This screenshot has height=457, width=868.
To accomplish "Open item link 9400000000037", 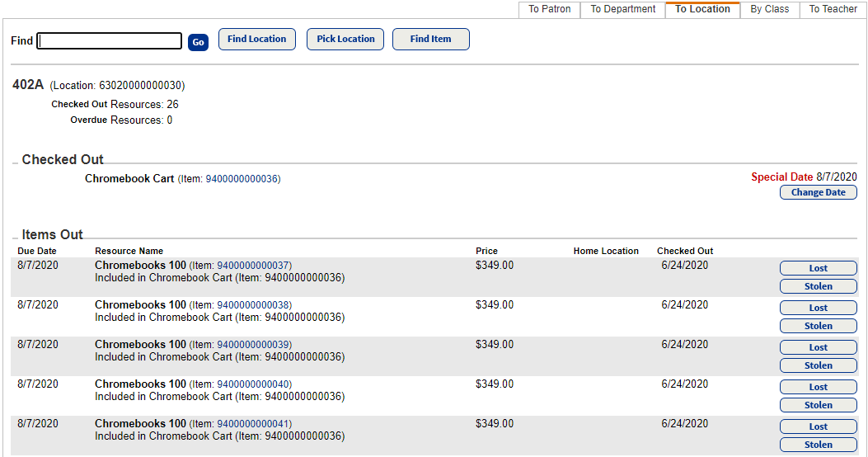I will click(253, 266).
